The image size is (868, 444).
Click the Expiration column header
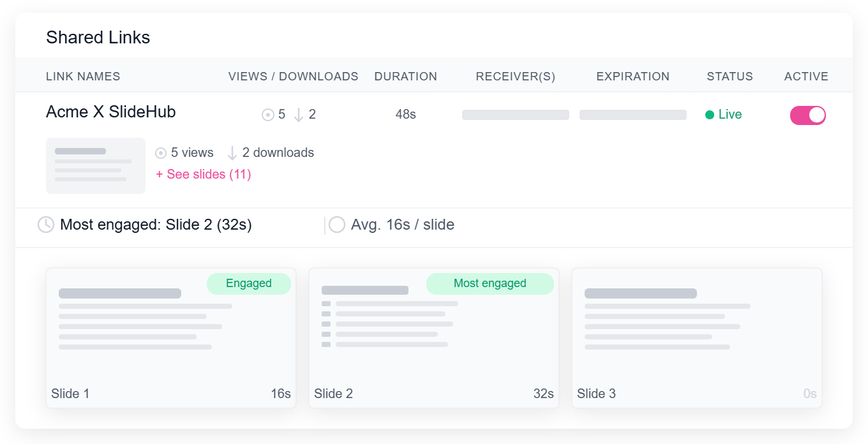633,77
